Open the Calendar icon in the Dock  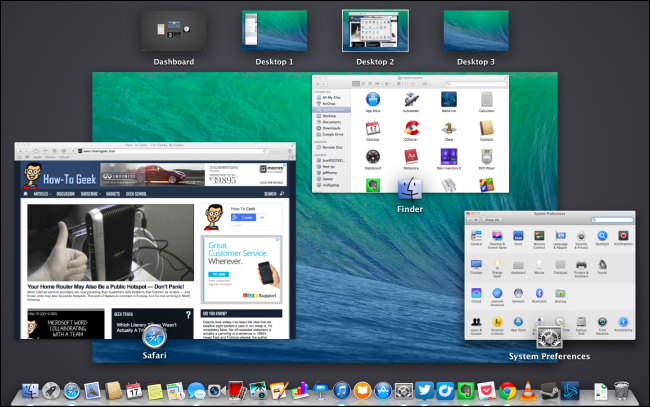pyautogui.click(x=134, y=390)
